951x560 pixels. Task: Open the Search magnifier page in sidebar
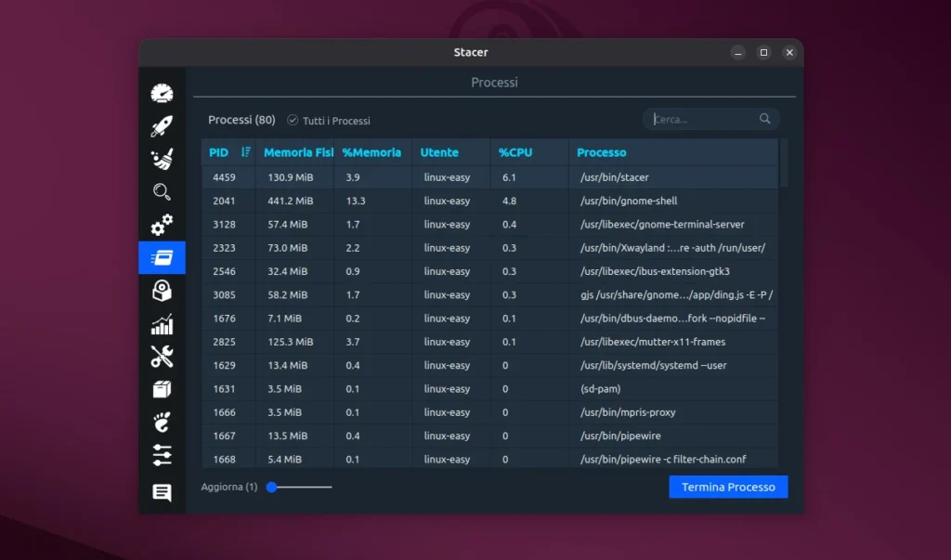(162, 192)
